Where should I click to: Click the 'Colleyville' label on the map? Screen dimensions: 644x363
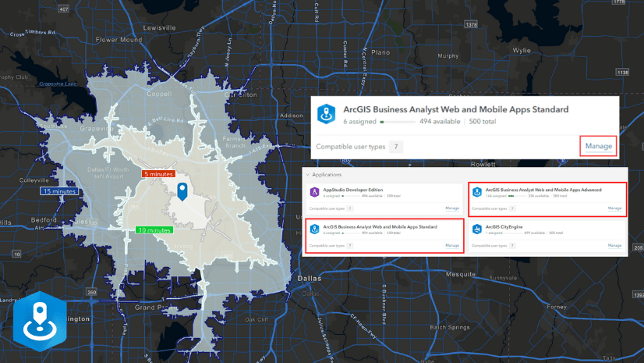[x=34, y=180]
